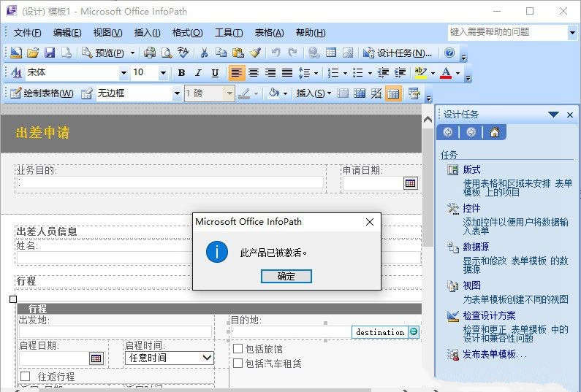Open the 任意时间 time dropdown
The image size is (581, 392).
(x=207, y=358)
